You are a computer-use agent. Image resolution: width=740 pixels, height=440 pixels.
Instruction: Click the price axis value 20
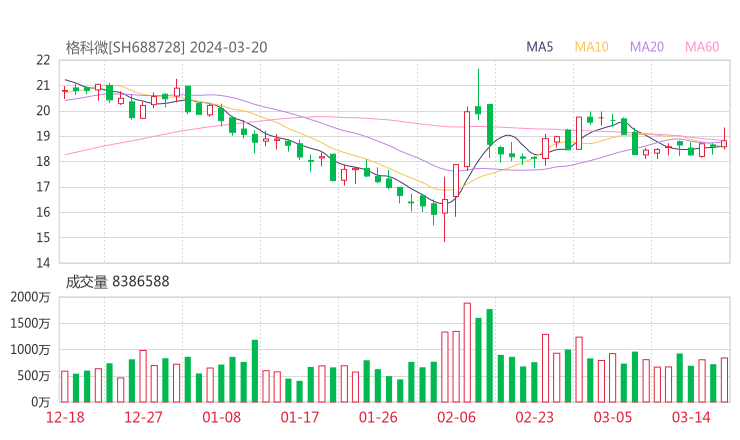(x=43, y=111)
